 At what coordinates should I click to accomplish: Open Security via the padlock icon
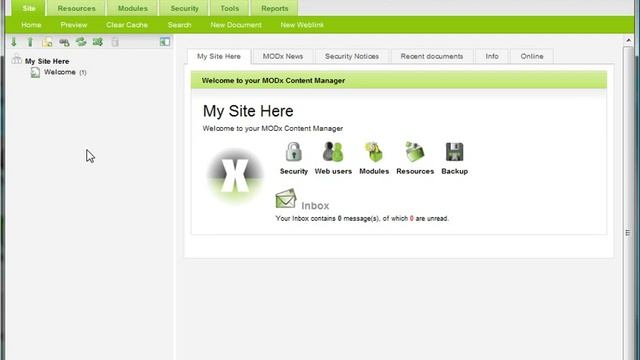coord(293,152)
